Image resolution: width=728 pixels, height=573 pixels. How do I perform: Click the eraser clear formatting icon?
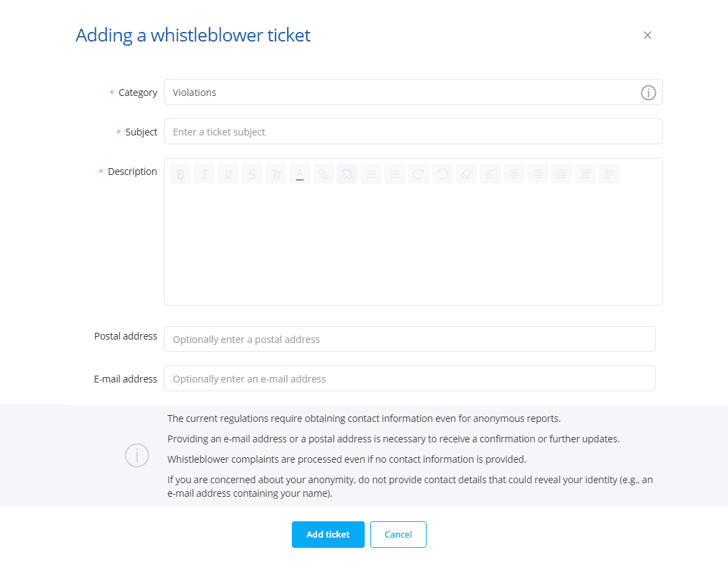pos(466,174)
